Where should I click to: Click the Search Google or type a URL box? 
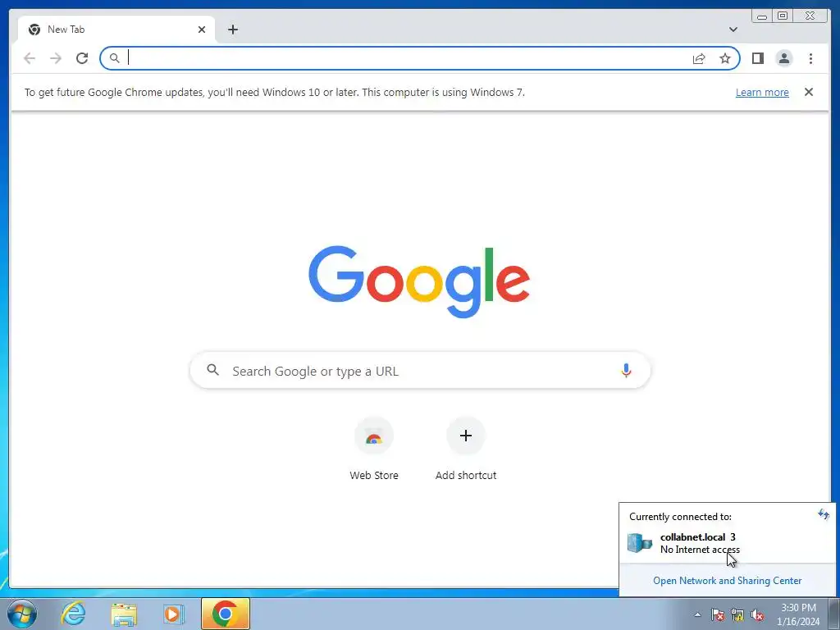point(420,371)
